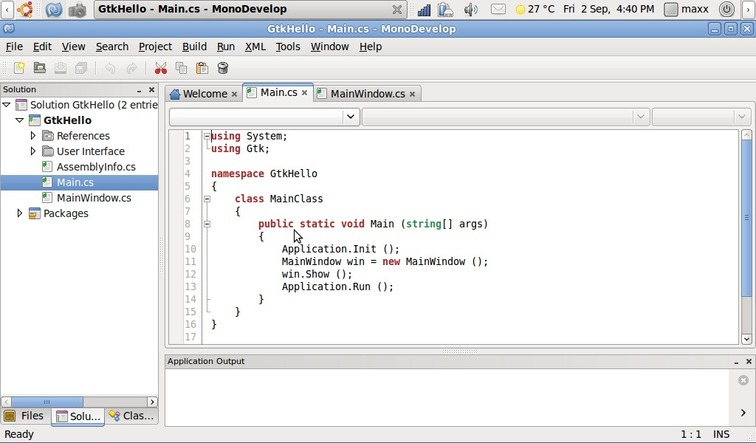The width and height of the screenshot is (756, 443).
Task: Click the volume speaker icon
Action: click(471, 10)
